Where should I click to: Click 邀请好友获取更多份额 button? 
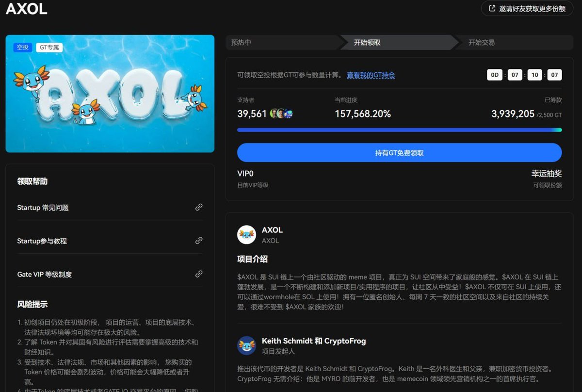pos(527,9)
